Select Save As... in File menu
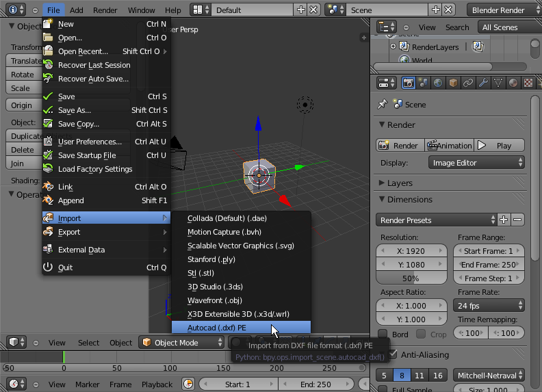 click(106, 110)
